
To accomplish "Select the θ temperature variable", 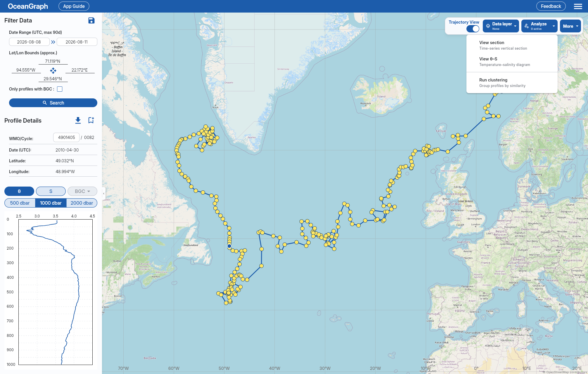I will (19, 191).
